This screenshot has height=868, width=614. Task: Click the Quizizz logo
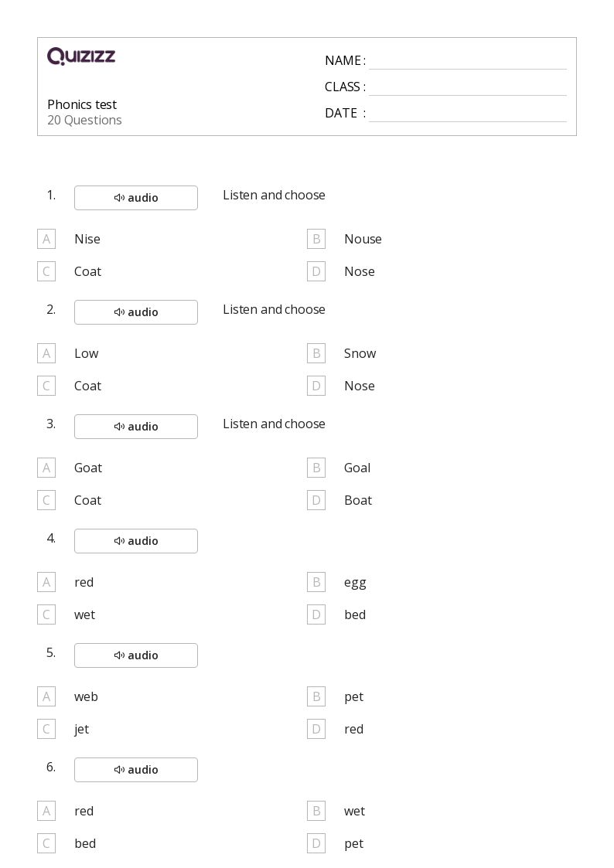point(81,56)
